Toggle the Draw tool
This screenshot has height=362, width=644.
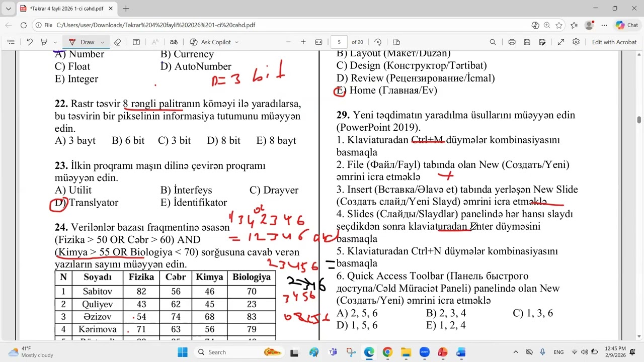(x=82, y=42)
